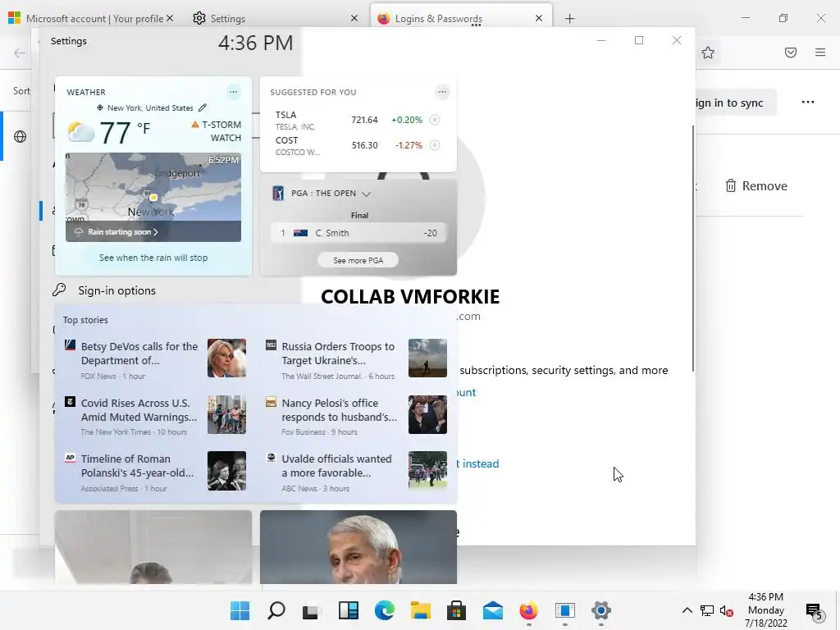The image size is (840, 630).
Task: Open Rain starting soon banner
Action: [153, 231]
